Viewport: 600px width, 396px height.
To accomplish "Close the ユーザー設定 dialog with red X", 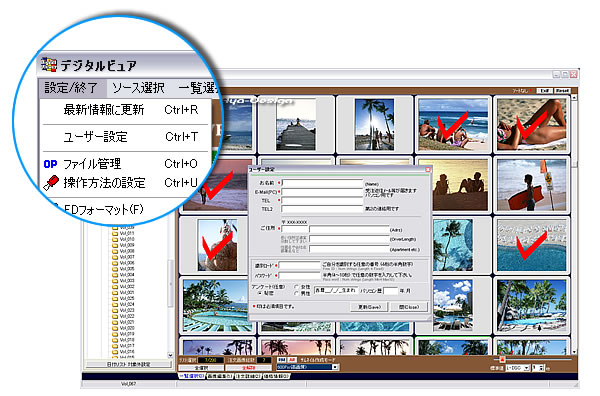I will (428, 169).
